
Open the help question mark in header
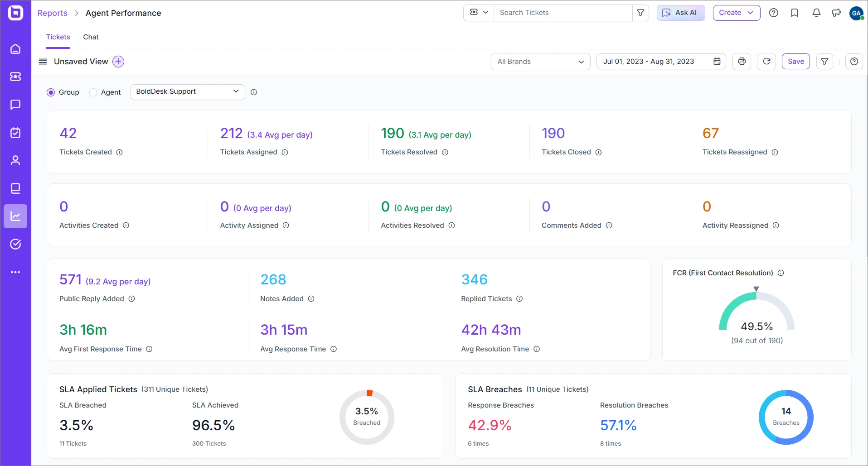pyautogui.click(x=774, y=13)
